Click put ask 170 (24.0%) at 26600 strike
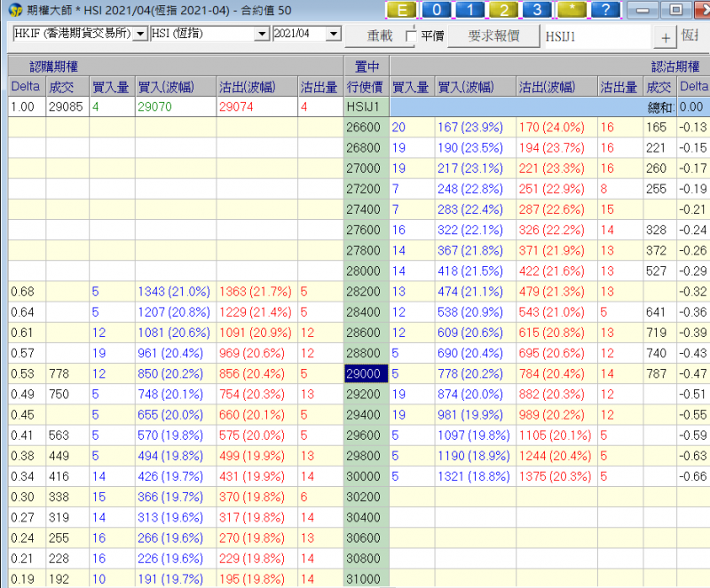The width and height of the screenshot is (710, 588). [x=556, y=128]
